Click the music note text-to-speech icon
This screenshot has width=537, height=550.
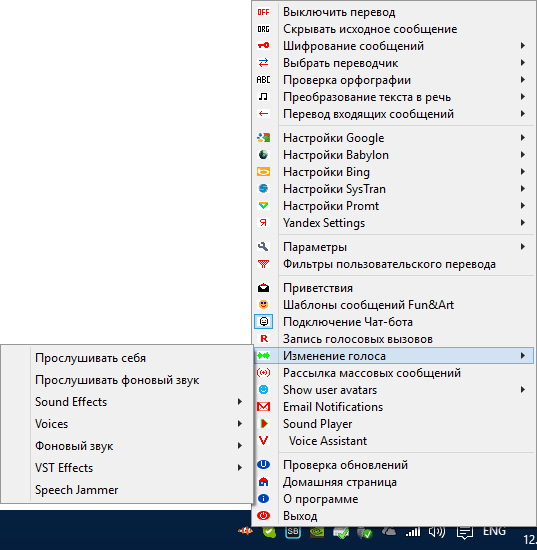tap(263, 96)
